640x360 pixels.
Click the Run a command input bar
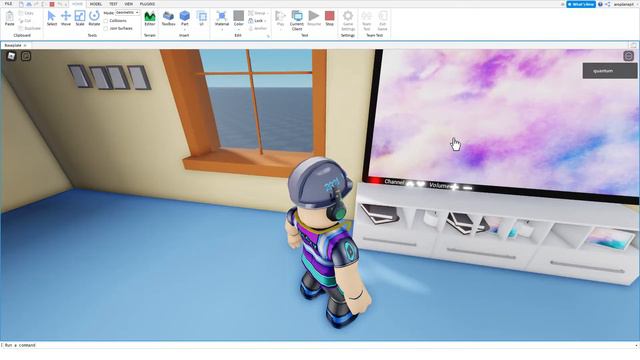(x=318, y=345)
